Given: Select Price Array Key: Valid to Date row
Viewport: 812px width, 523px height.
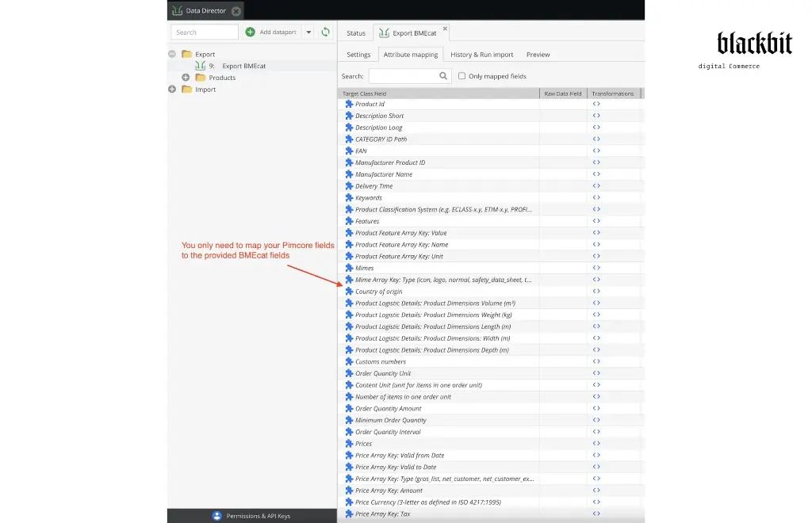Looking at the screenshot, I should (x=490, y=467).
